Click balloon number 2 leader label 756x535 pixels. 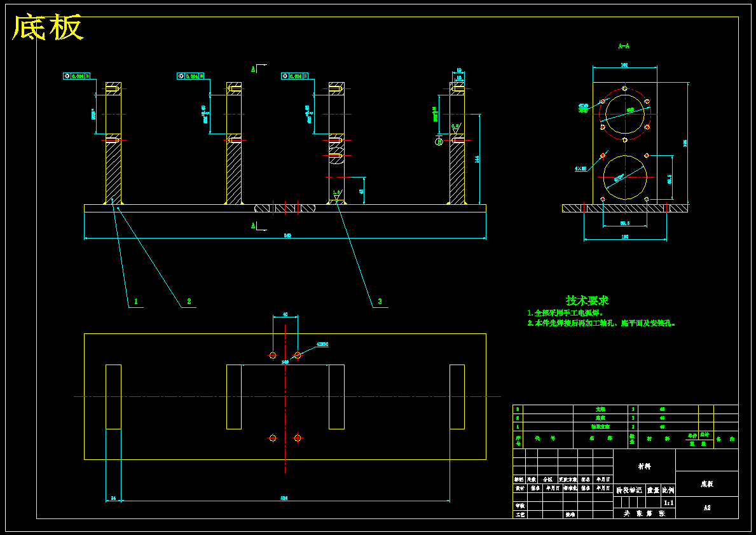click(189, 302)
